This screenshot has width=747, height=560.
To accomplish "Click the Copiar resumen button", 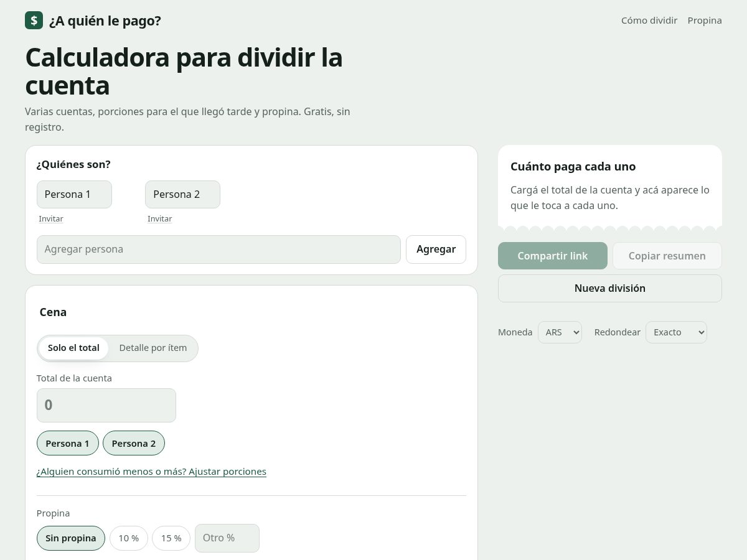I will [667, 256].
